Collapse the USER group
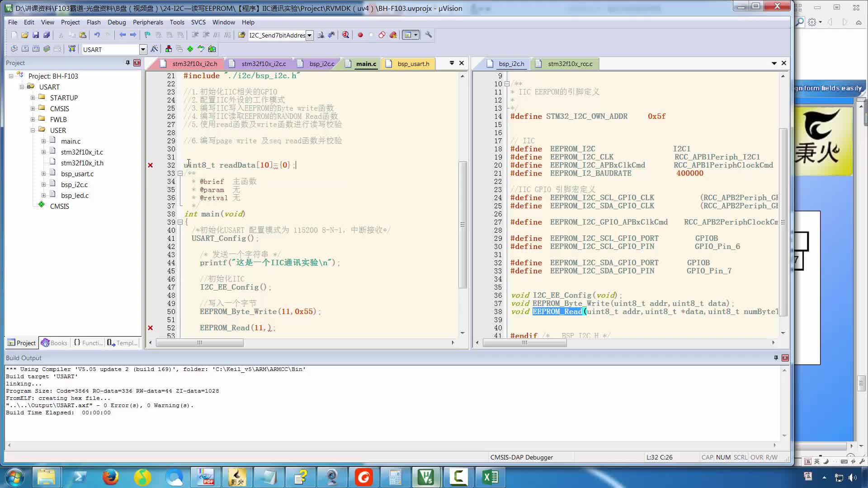868x488 pixels. [x=33, y=130]
